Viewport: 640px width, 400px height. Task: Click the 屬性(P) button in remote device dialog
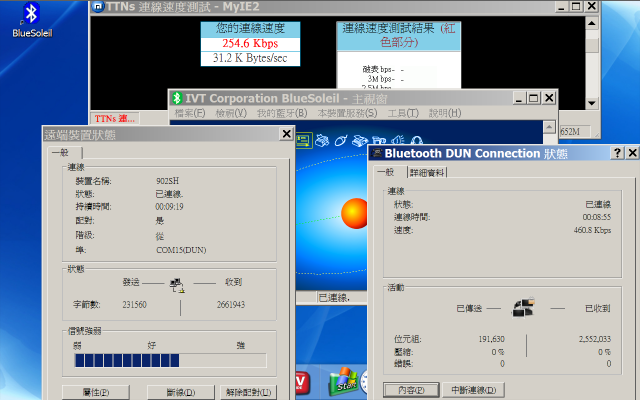point(96,392)
